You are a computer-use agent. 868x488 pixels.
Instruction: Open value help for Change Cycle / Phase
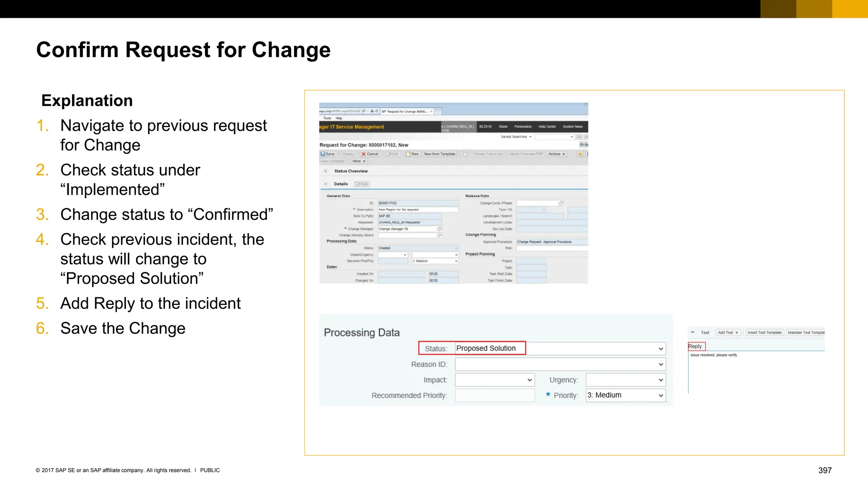561,203
